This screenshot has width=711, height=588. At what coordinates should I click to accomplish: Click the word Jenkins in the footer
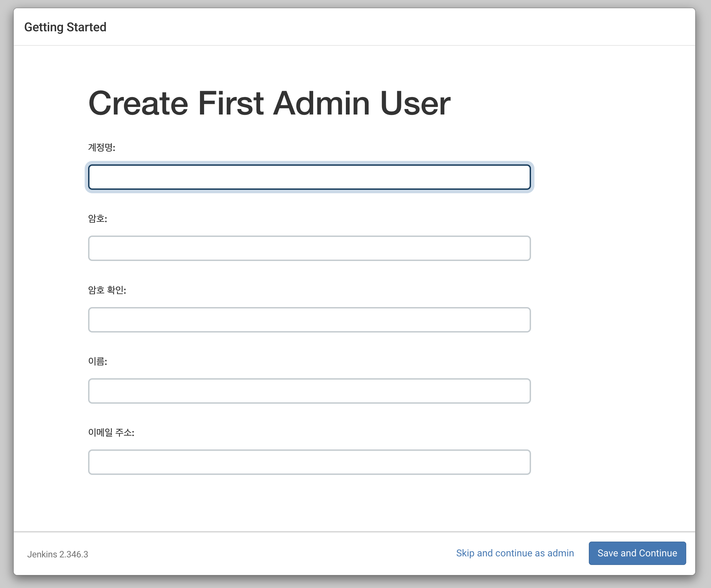point(42,554)
